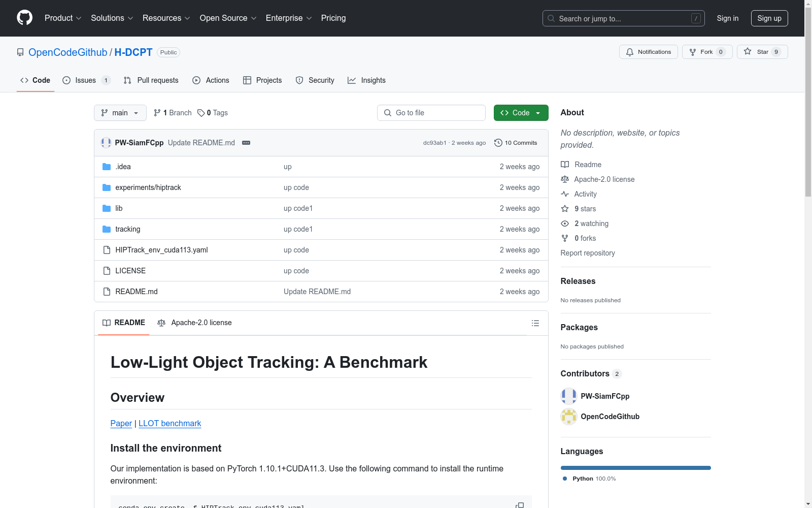
Task: Select the Apache-2.0 license tab
Action: click(x=194, y=323)
